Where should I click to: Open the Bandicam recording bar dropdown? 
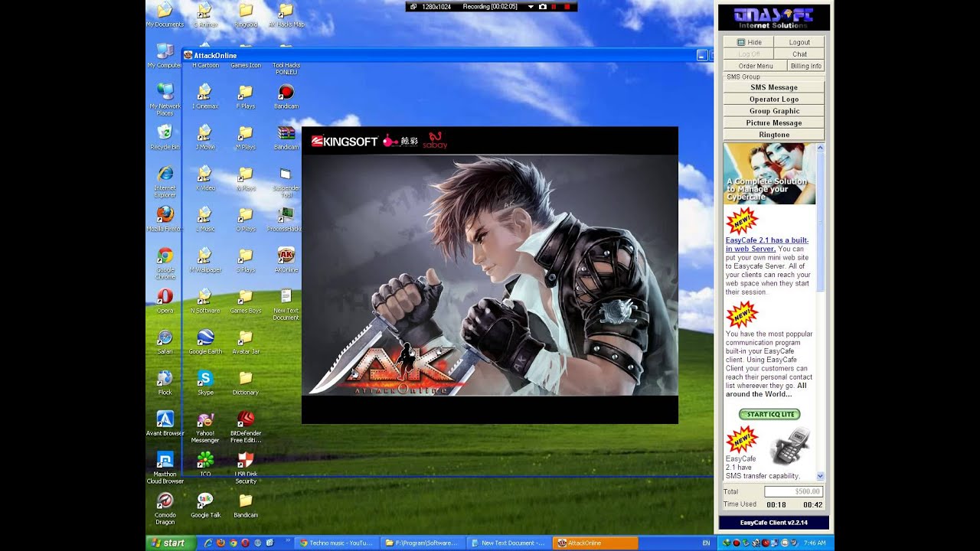pos(531,6)
